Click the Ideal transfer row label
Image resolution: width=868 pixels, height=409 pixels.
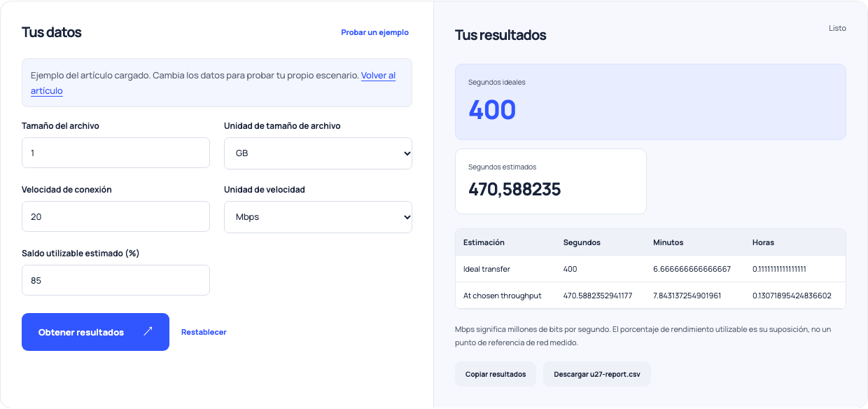pyautogui.click(x=486, y=269)
